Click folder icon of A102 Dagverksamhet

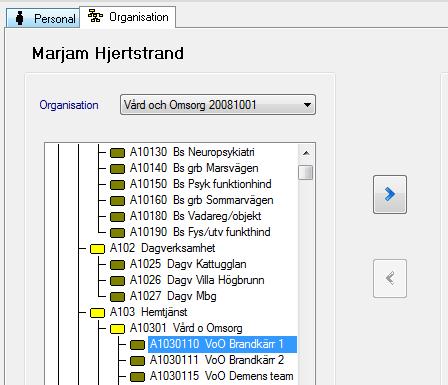click(97, 249)
